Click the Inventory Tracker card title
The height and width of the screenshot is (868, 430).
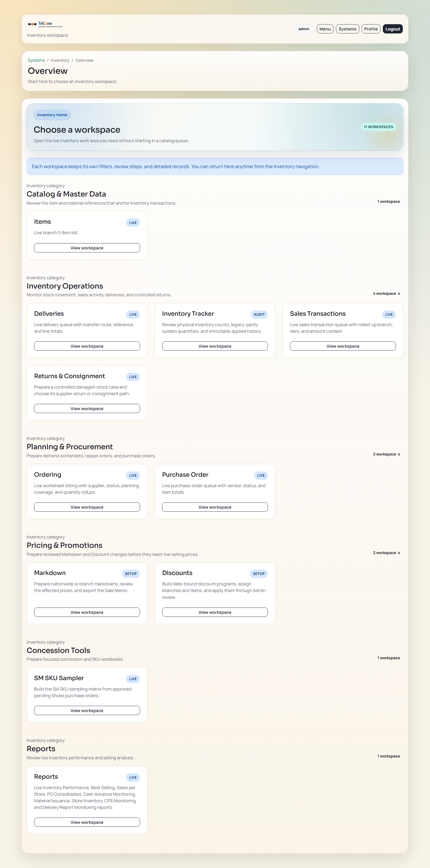pyautogui.click(x=188, y=314)
